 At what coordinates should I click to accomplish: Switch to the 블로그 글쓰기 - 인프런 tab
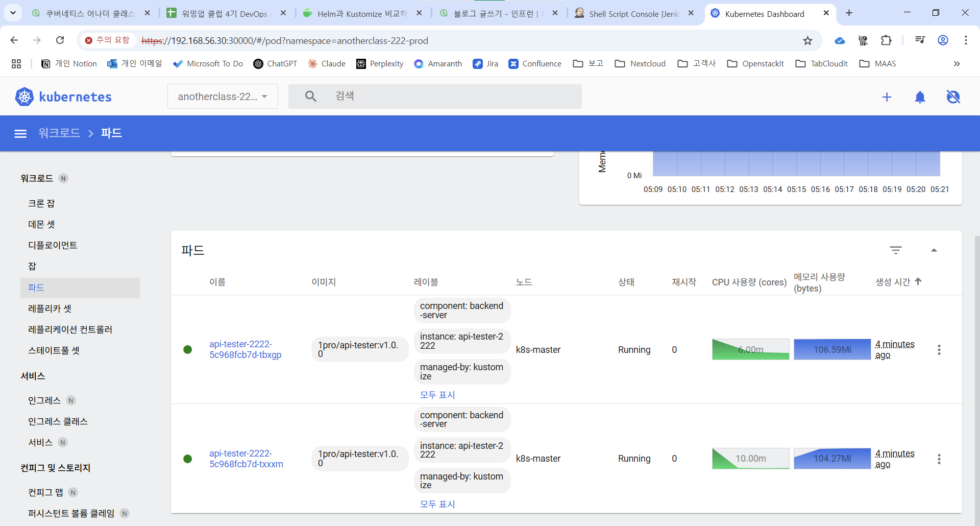(x=498, y=14)
